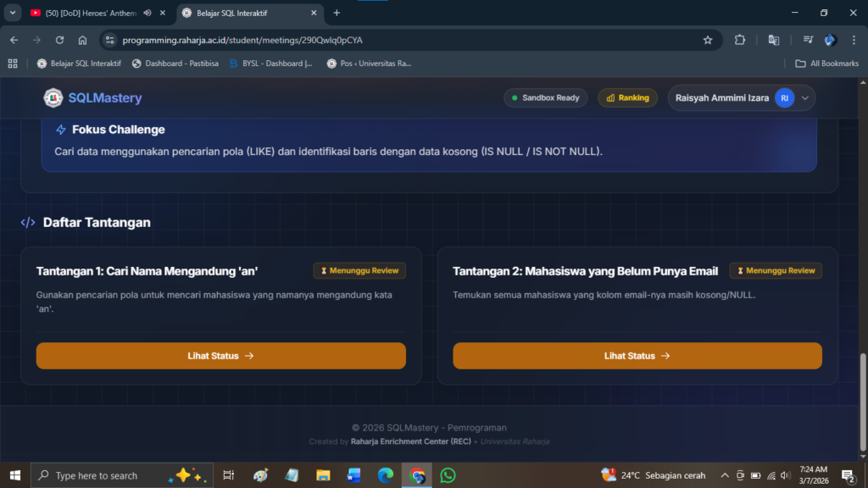868x488 pixels.
Task: Click Lihat Status for Tantangan 1
Action: click(220, 356)
